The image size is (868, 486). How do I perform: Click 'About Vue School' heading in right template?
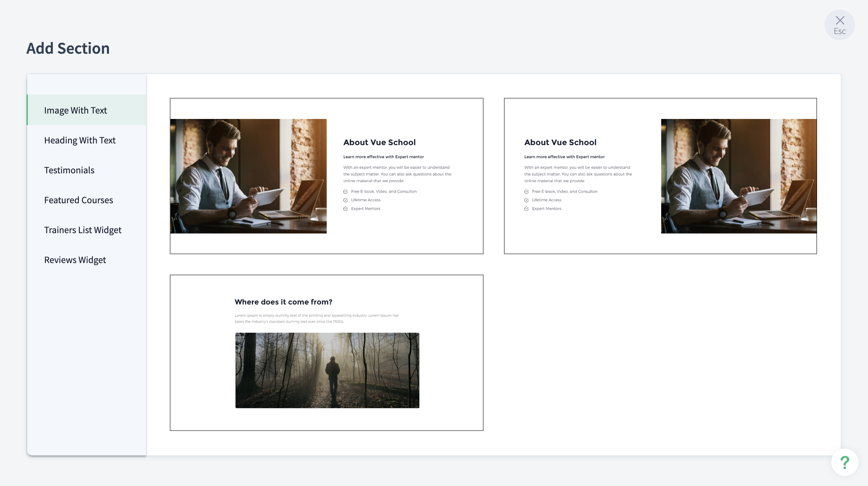click(560, 142)
